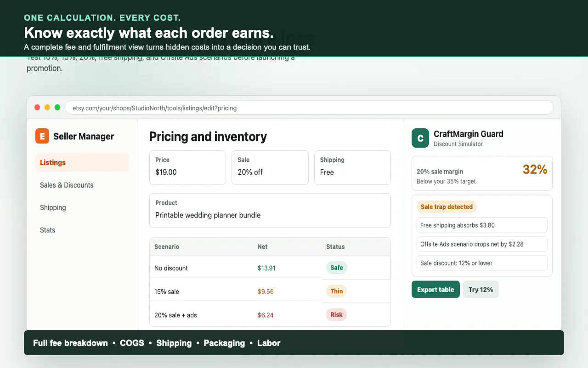The width and height of the screenshot is (588, 368).
Task: Click the Risk status badge
Action: (337, 315)
